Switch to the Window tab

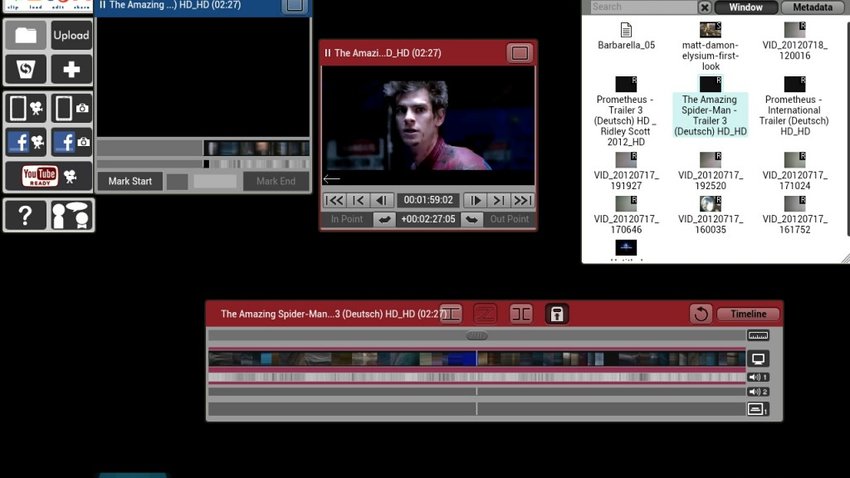[x=745, y=7]
